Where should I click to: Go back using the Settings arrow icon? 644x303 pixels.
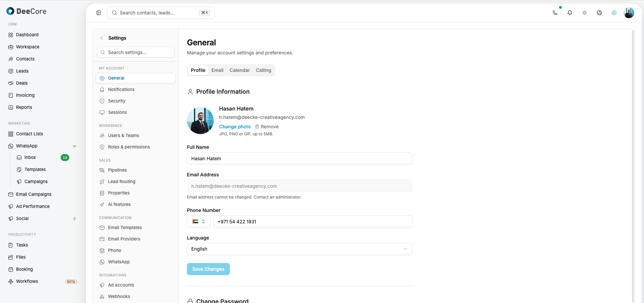102,38
